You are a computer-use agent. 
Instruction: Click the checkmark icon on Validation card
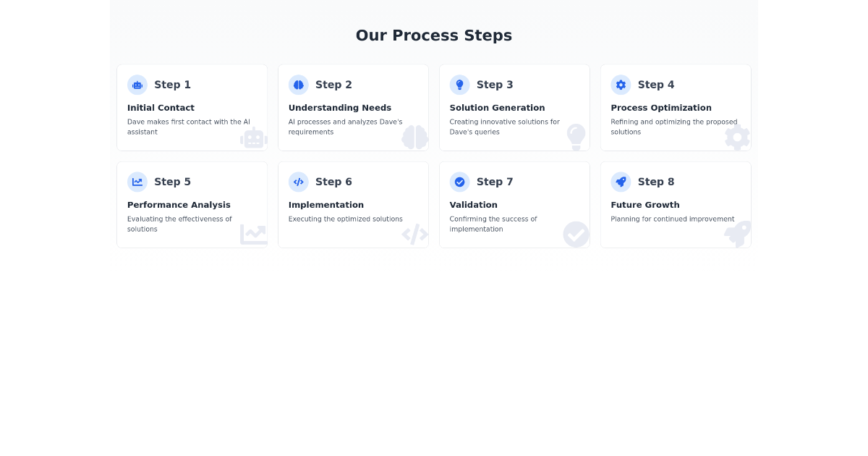point(460,182)
